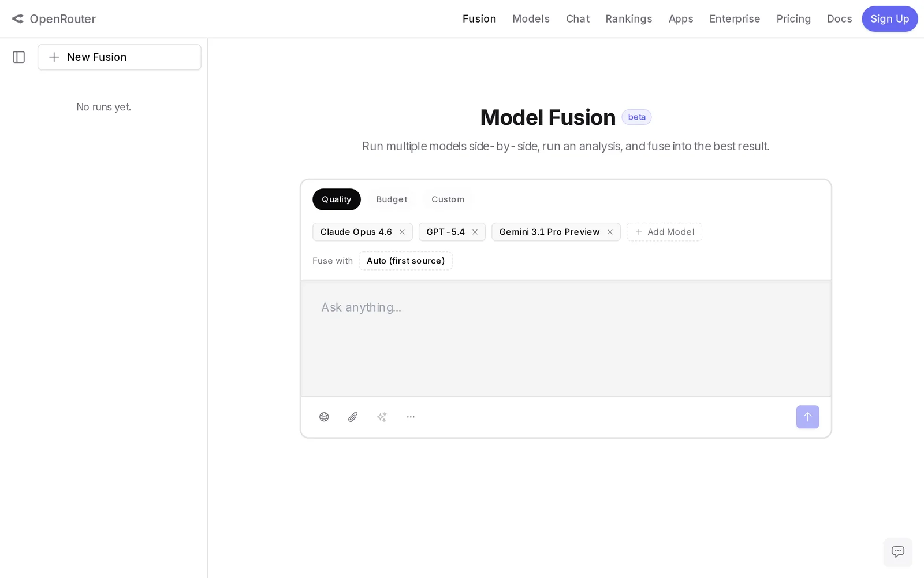Open the feedback chat bubble icon

pos(897,552)
